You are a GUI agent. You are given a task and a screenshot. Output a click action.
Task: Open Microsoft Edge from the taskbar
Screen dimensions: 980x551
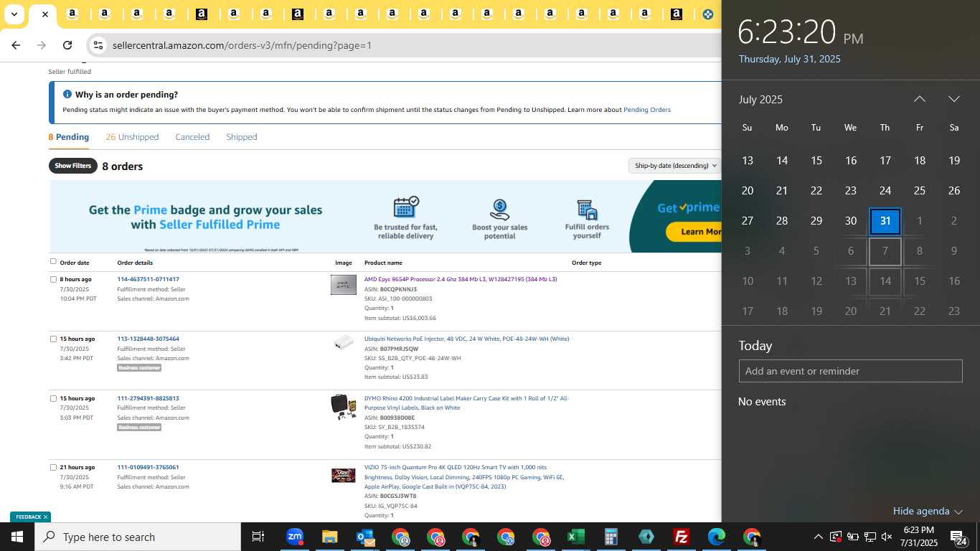717,537
